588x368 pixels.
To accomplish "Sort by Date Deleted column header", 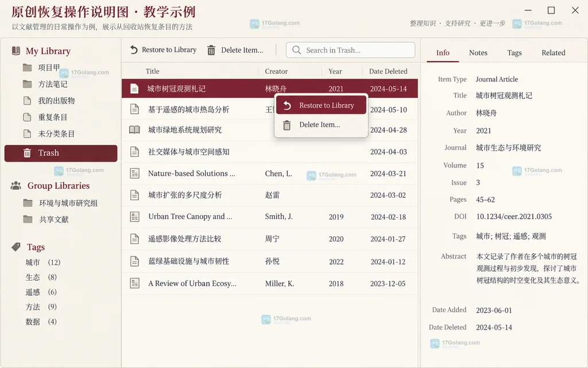I will (388, 71).
